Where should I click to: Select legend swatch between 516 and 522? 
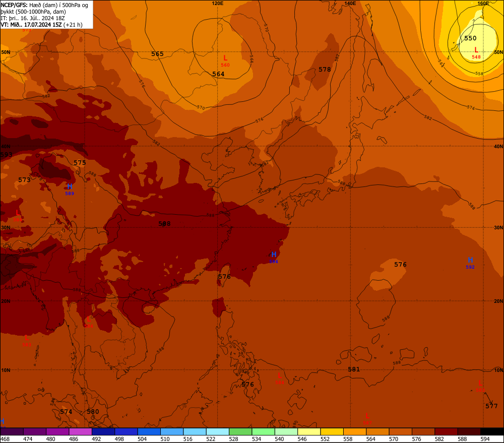coord(195,431)
